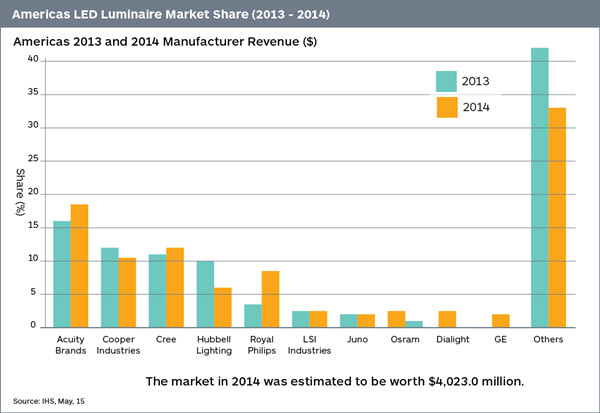Click the teal 2013 legend swatch
Image resolution: width=600 pixels, height=413 pixels.
[447, 82]
